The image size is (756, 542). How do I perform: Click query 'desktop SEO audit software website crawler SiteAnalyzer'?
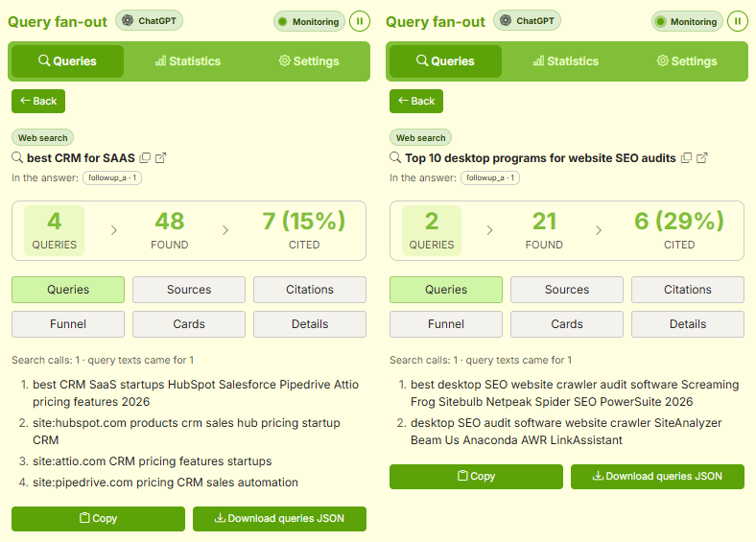(566, 432)
